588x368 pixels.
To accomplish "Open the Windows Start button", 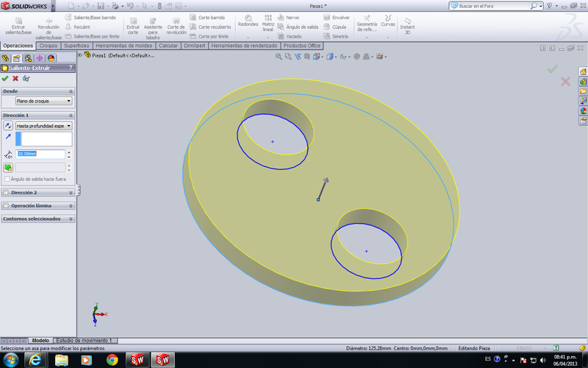I will coord(10,360).
